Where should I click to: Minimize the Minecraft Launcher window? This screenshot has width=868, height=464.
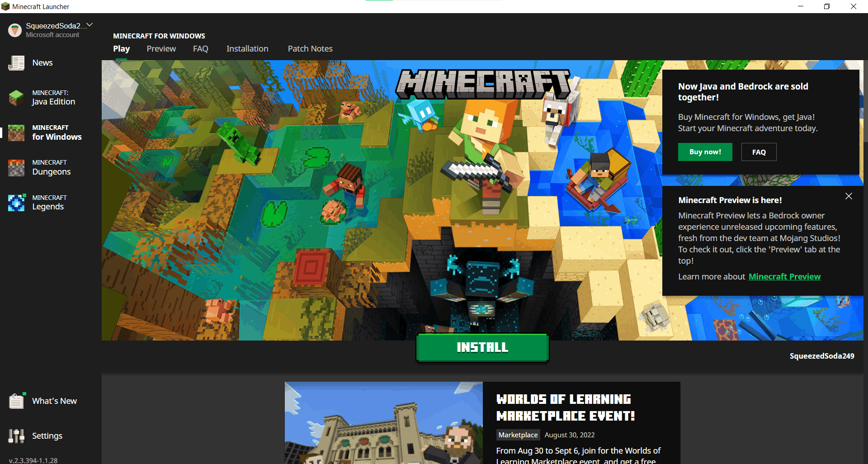[801, 6]
